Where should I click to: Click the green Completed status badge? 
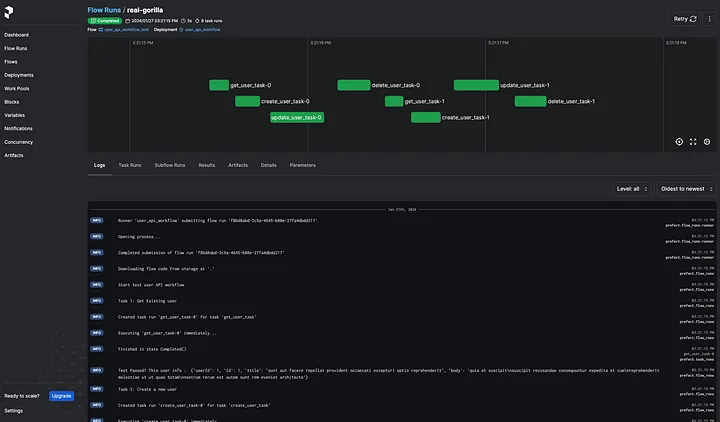pos(105,21)
